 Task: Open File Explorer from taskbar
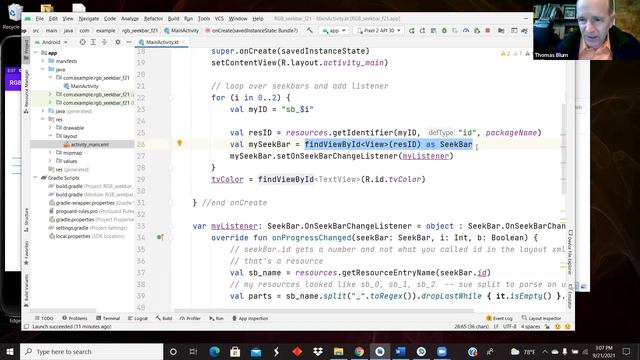pyautogui.click(x=338, y=351)
